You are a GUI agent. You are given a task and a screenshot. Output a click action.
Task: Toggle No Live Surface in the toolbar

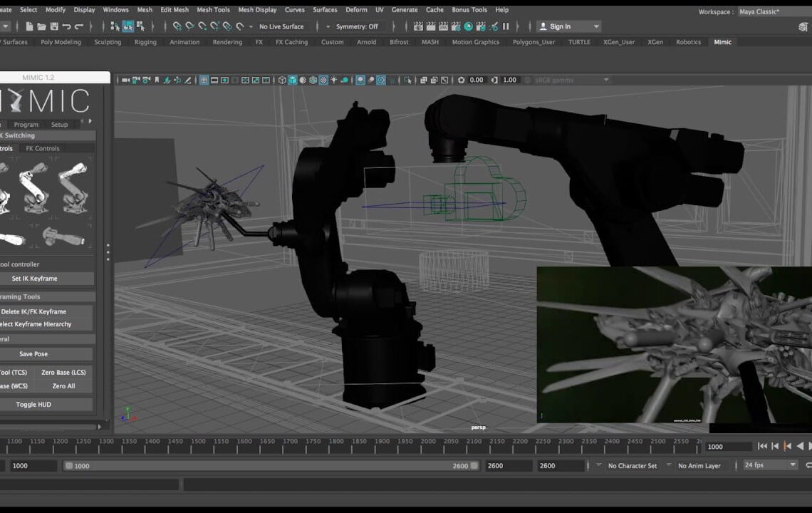(x=282, y=26)
